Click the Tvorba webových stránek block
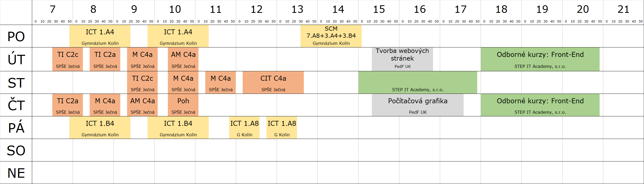This screenshot has height=184, width=644. pos(402,59)
